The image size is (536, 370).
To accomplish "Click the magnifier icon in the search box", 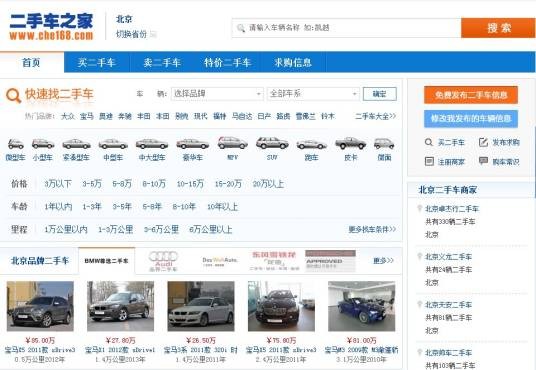I will 241,28.
